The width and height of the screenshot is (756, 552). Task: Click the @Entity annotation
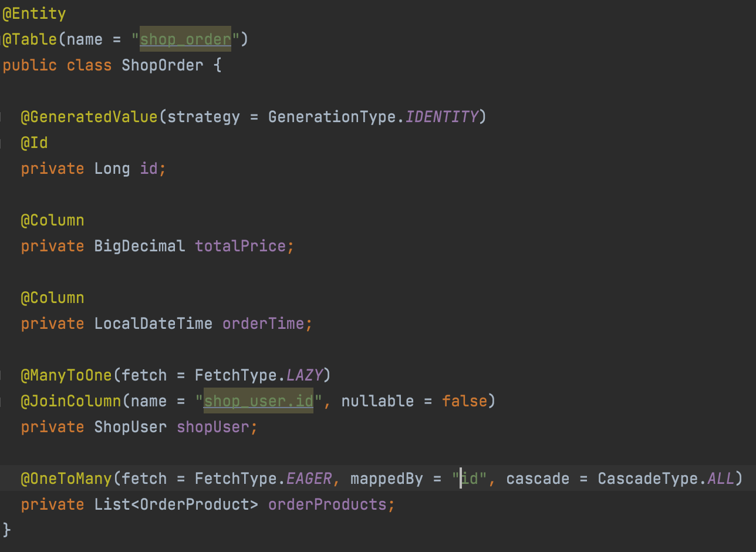click(x=34, y=14)
